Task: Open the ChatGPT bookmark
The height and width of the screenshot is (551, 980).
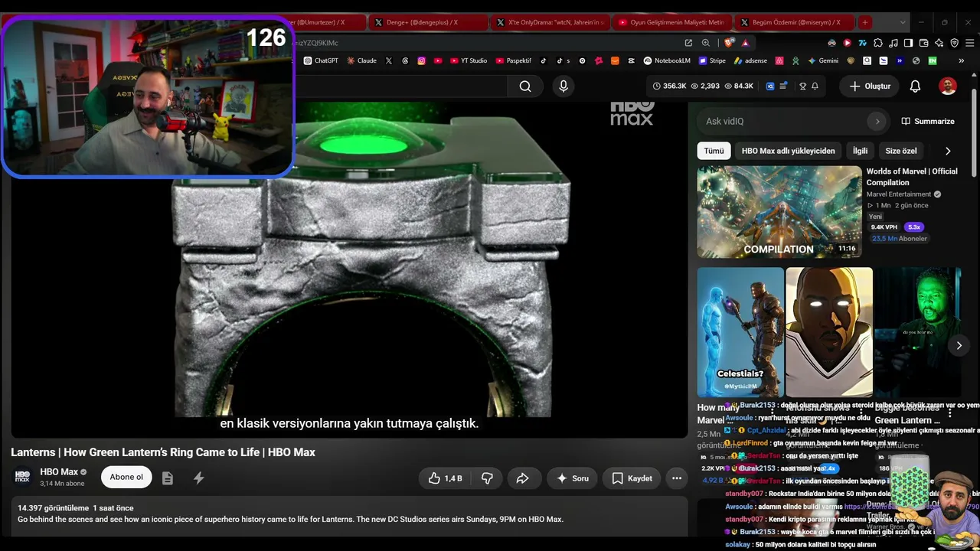Action: click(321, 60)
